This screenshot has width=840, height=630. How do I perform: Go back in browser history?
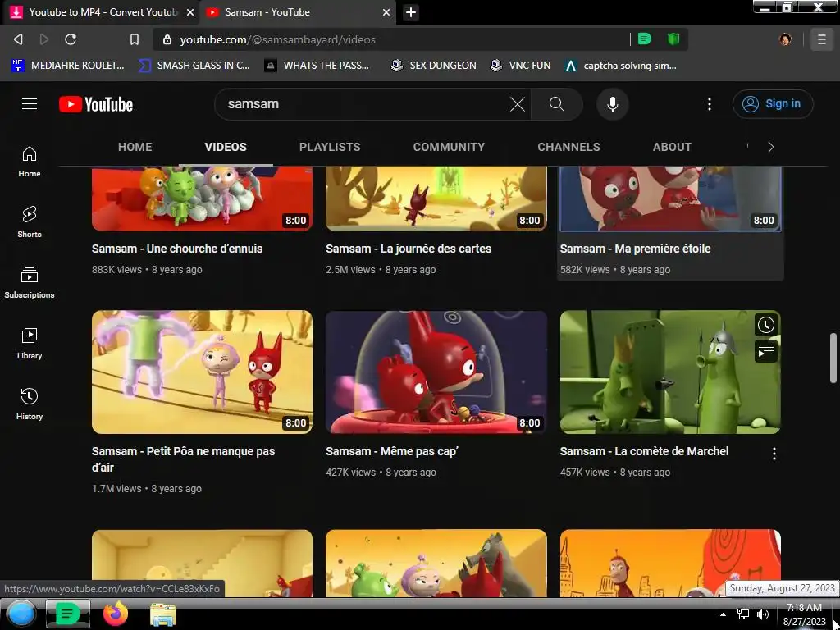(x=18, y=39)
